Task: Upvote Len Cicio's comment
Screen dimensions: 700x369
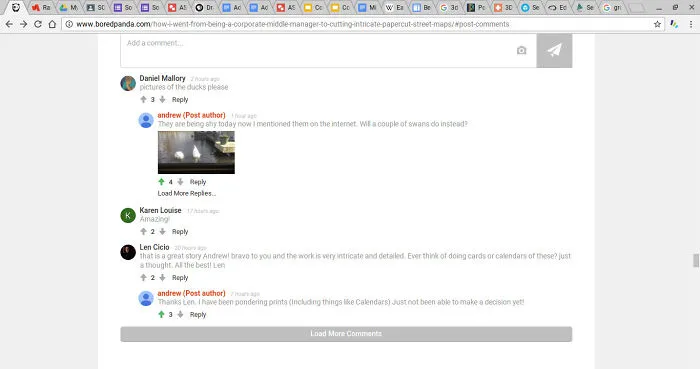Action: tap(143, 278)
